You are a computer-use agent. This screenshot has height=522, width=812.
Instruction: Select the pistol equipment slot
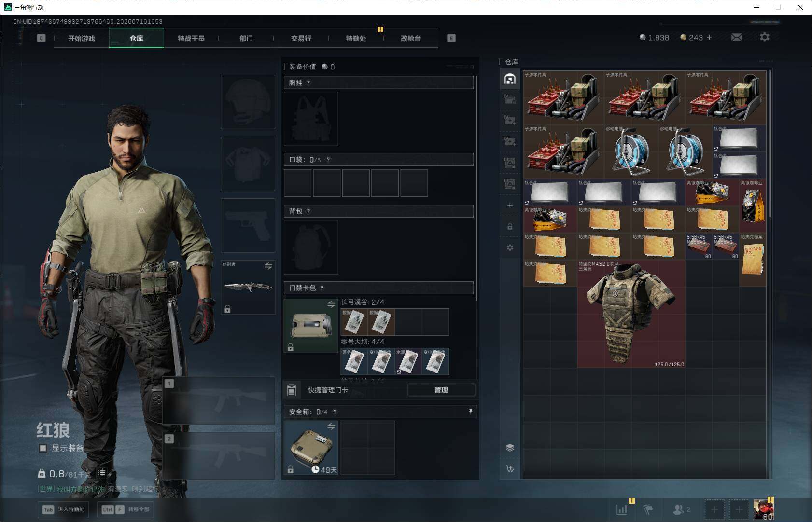(x=248, y=225)
